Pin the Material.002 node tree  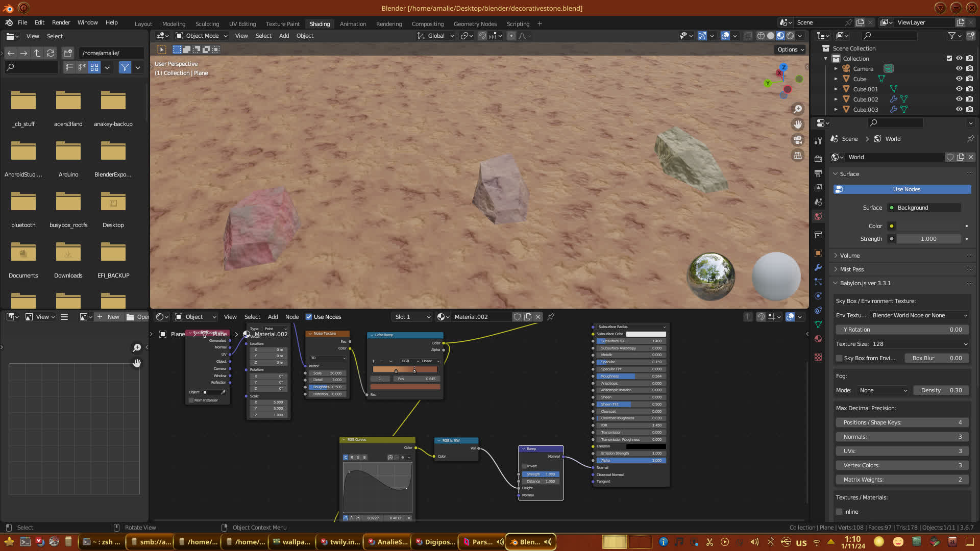551,317
